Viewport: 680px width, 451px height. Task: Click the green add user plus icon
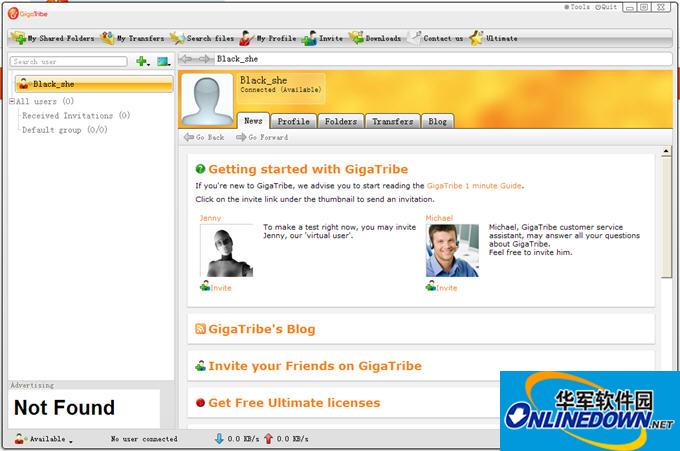[x=141, y=62]
